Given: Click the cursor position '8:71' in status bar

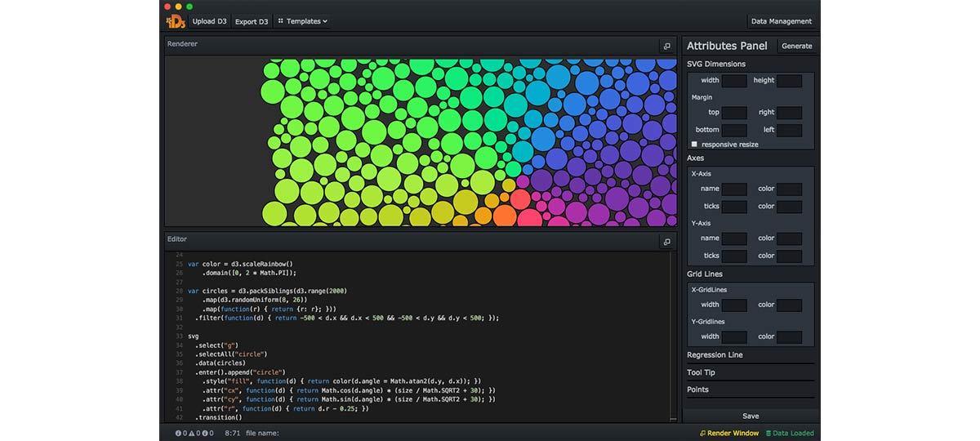Looking at the screenshot, I should [x=232, y=433].
